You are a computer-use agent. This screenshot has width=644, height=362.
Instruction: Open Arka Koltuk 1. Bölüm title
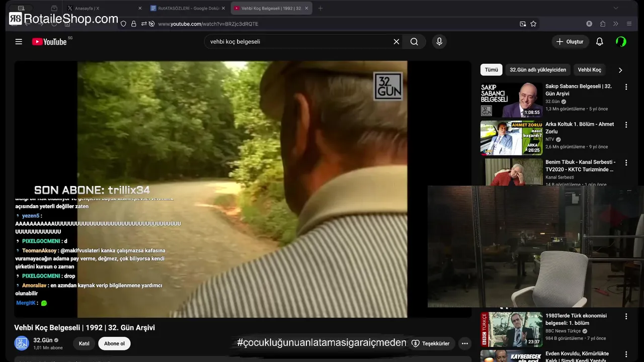[580, 128]
